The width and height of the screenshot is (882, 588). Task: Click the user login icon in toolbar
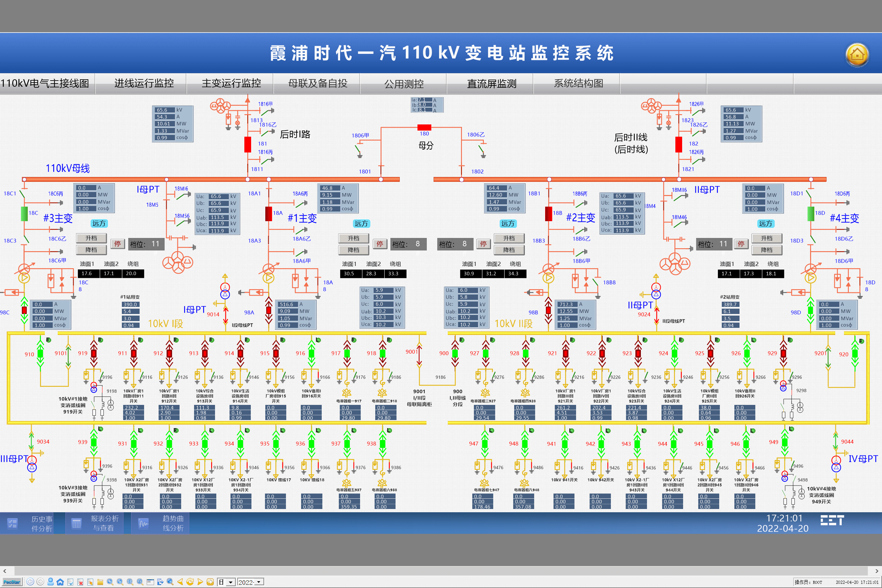[x=50, y=582]
